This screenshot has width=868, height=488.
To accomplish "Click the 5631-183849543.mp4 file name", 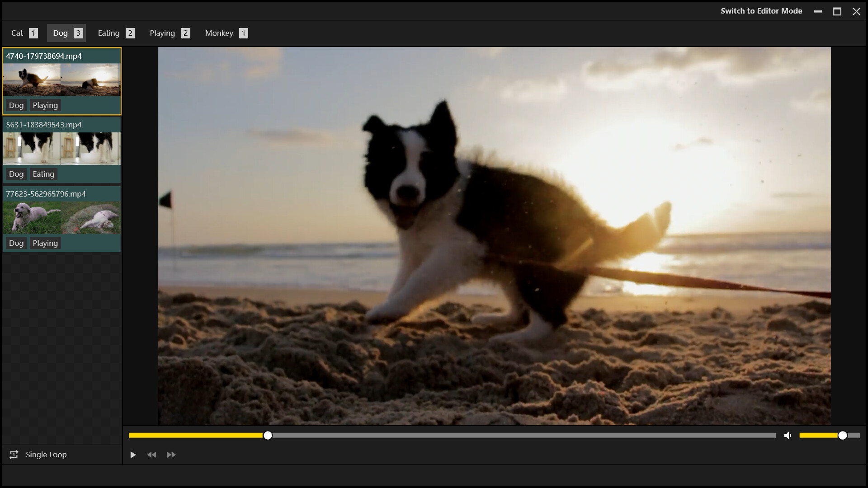I will click(44, 125).
